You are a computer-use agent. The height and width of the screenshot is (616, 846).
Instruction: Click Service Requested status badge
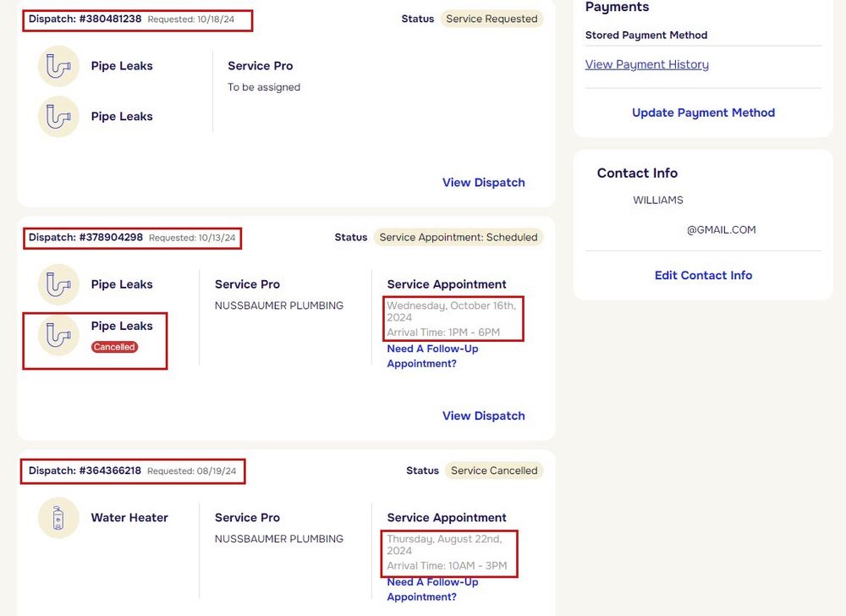point(492,19)
